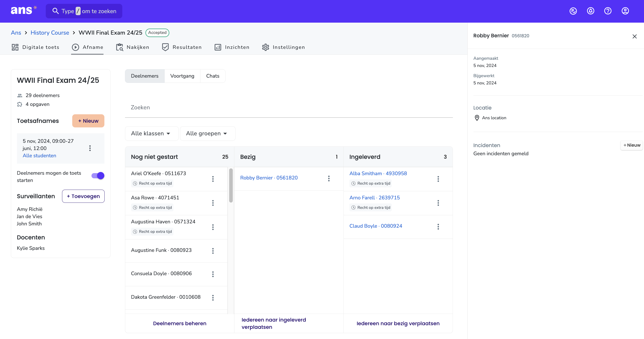Click surveillant name Amy Richië
644x339 pixels.
[30, 209]
